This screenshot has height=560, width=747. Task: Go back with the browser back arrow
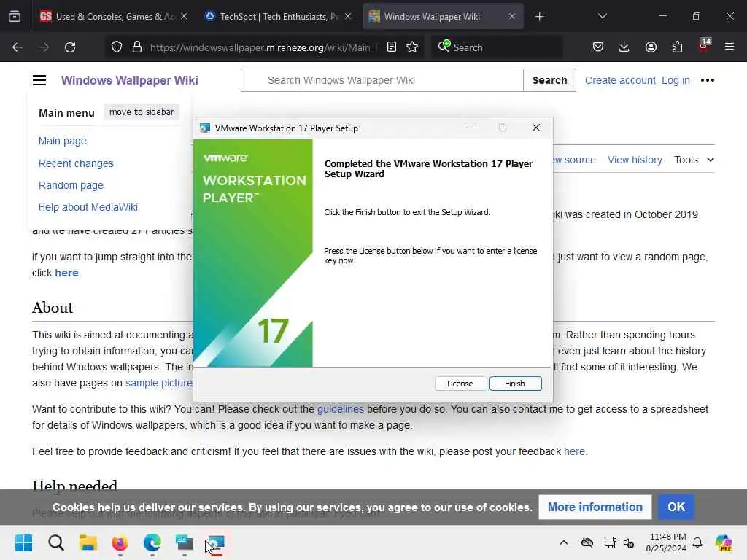point(18,47)
